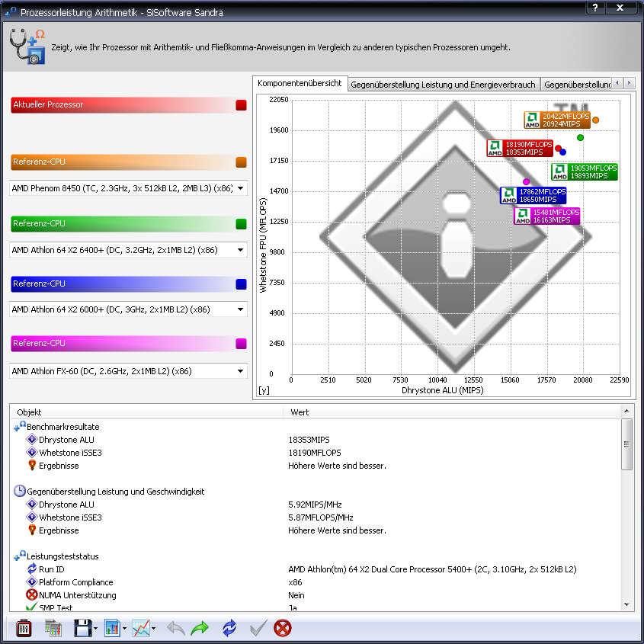Viewport: 644px width, 644px height.
Task: Open the line graph icon's dropdown arrow
Action: click(154, 629)
